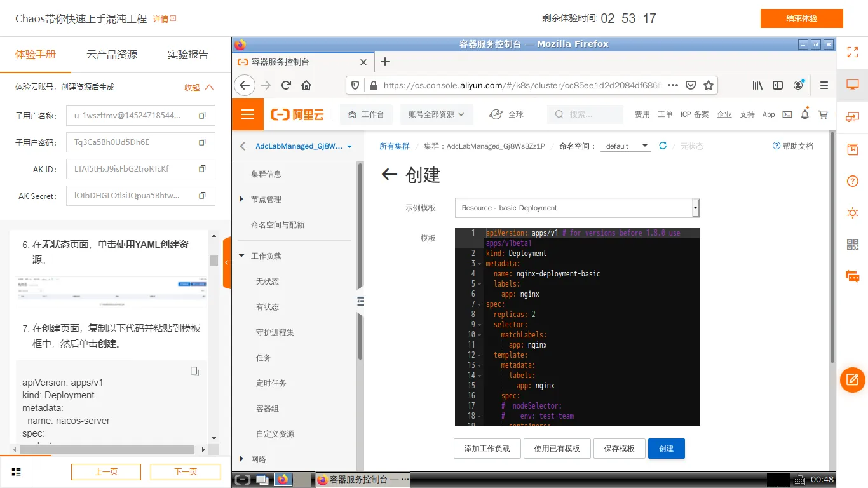Image resolution: width=868 pixels, height=488 pixels.
Task: Go to next page with 下一页
Action: pyautogui.click(x=186, y=472)
